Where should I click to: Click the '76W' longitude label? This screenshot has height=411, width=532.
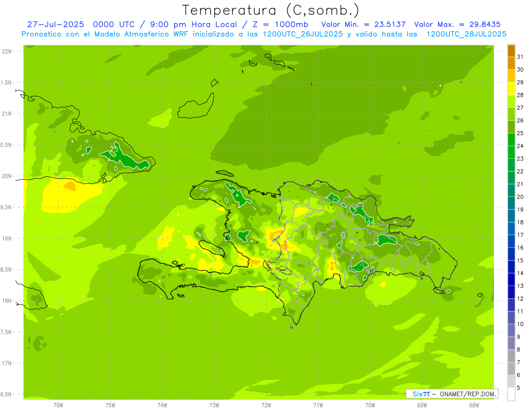[x=58, y=405]
